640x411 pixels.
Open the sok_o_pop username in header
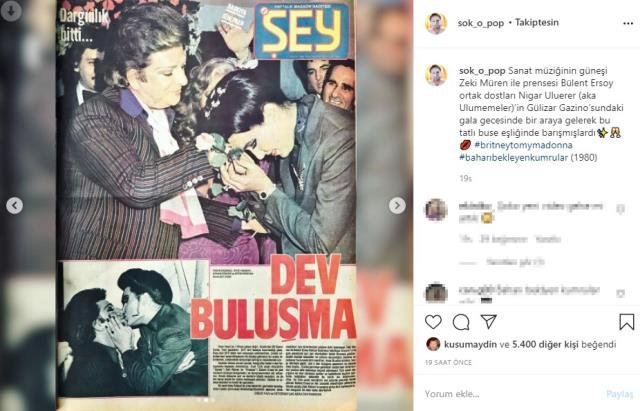point(480,23)
